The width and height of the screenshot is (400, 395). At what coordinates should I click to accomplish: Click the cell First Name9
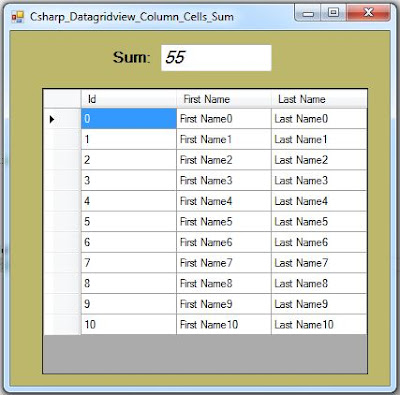click(224, 304)
